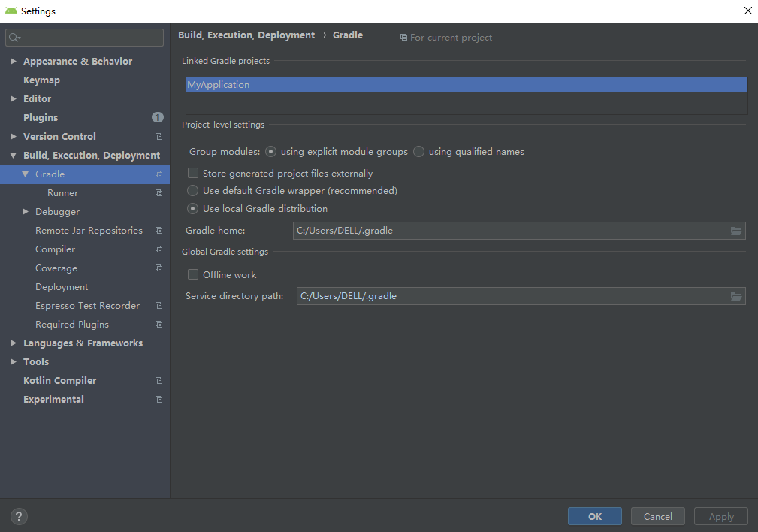This screenshot has width=758, height=532.
Task: Expand the Languages & Frameworks node
Action: [x=13, y=343]
